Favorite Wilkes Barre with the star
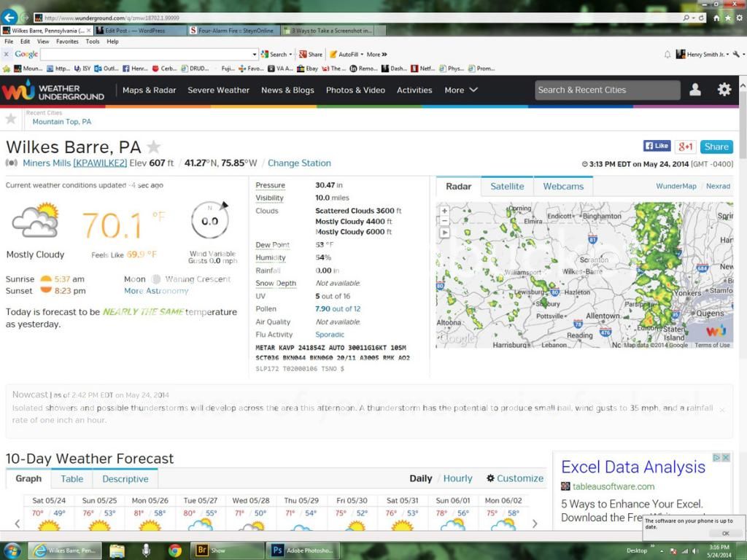747x560 pixels. [154, 147]
